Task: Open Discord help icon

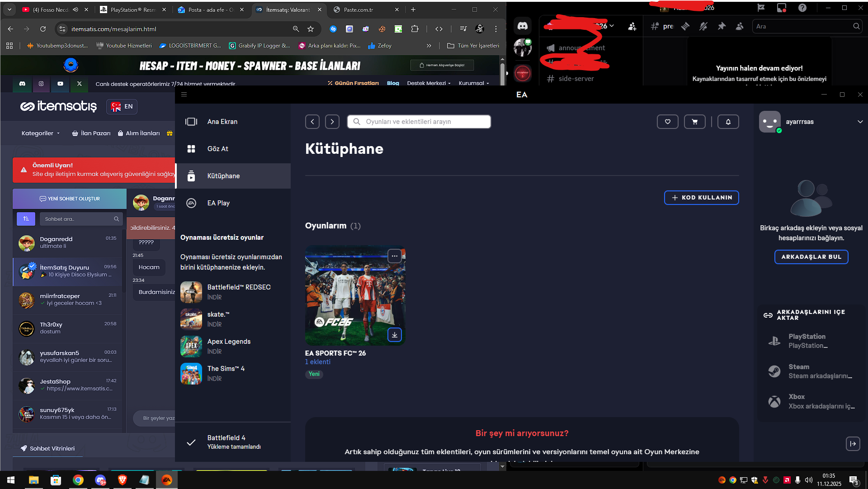Action: (802, 8)
